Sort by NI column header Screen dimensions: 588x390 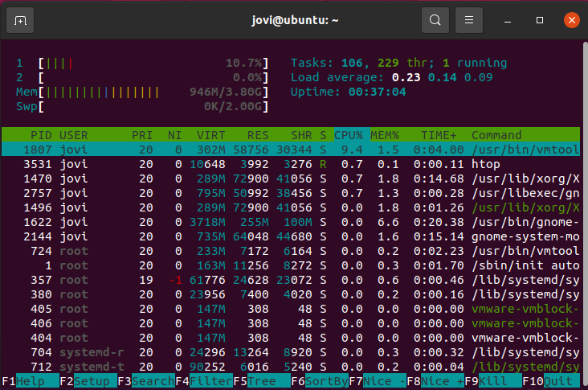pyautogui.click(x=174, y=135)
